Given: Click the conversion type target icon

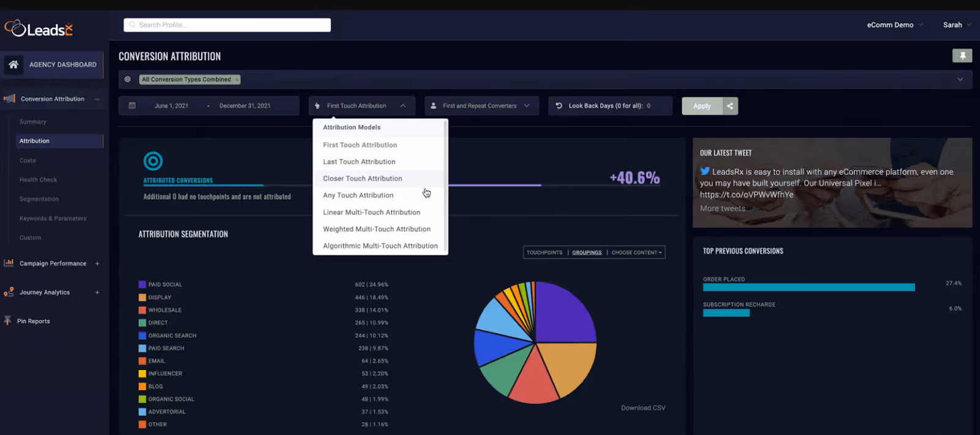Looking at the screenshot, I should tap(127, 79).
